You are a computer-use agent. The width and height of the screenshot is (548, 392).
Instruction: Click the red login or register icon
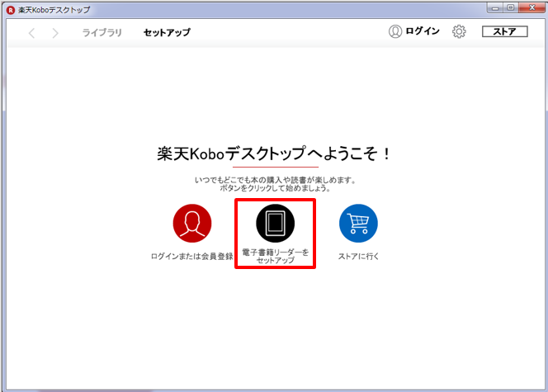point(192,224)
